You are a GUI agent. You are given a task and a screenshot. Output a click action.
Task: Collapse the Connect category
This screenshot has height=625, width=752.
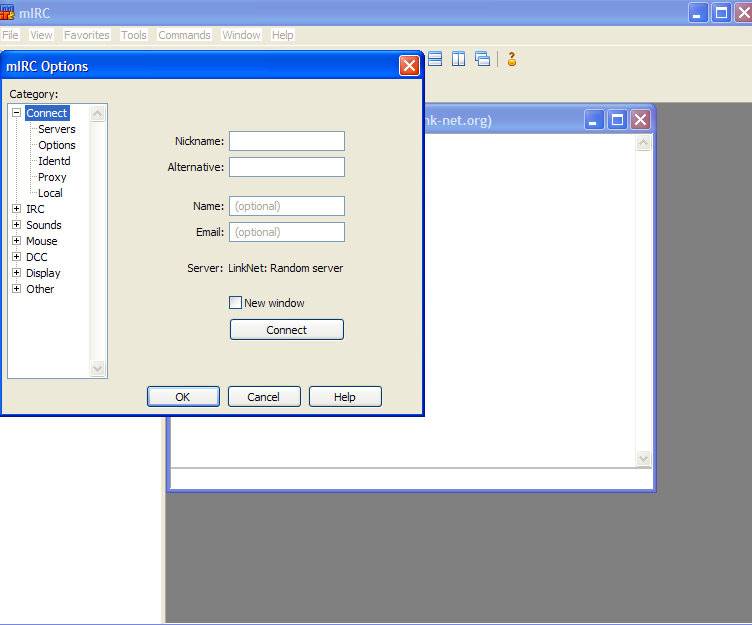click(16, 113)
